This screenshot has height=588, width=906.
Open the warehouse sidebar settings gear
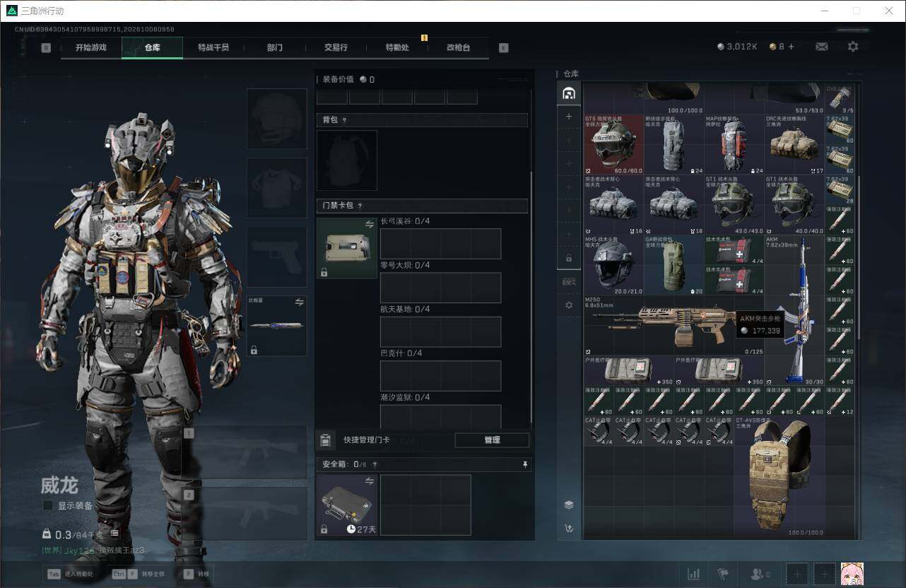[569, 305]
